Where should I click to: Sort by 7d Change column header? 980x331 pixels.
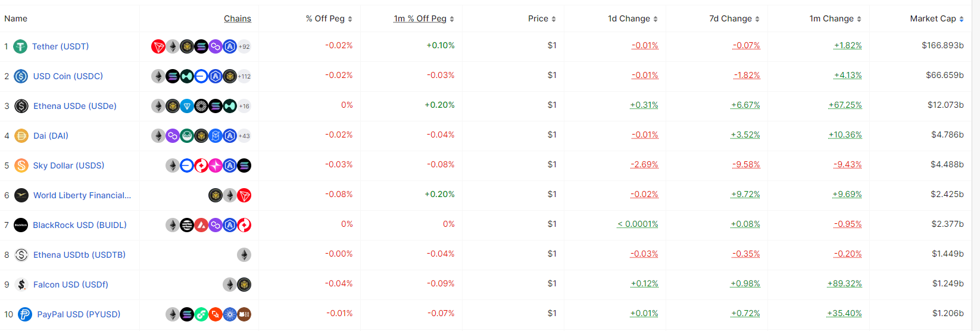pyautogui.click(x=734, y=18)
